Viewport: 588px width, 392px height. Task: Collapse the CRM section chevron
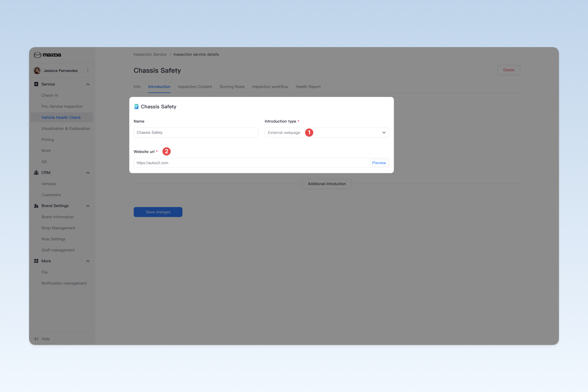[88, 173]
